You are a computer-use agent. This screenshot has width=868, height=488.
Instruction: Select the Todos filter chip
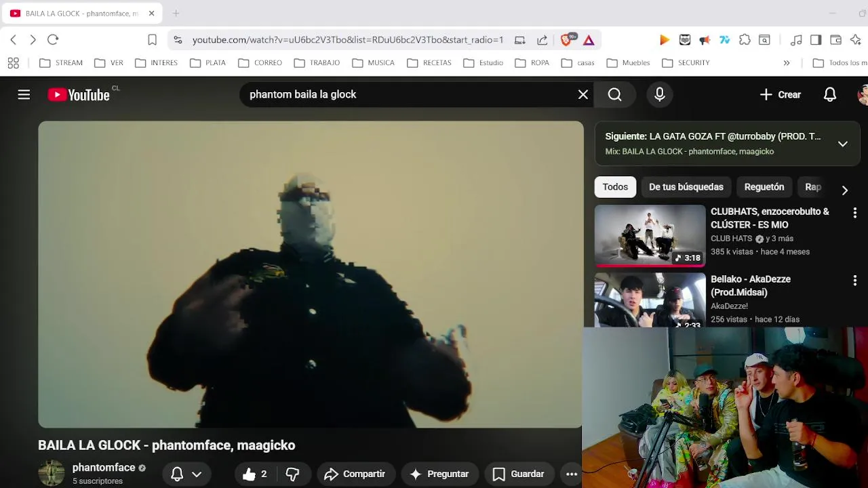pyautogui.click(x=615, y=187)
